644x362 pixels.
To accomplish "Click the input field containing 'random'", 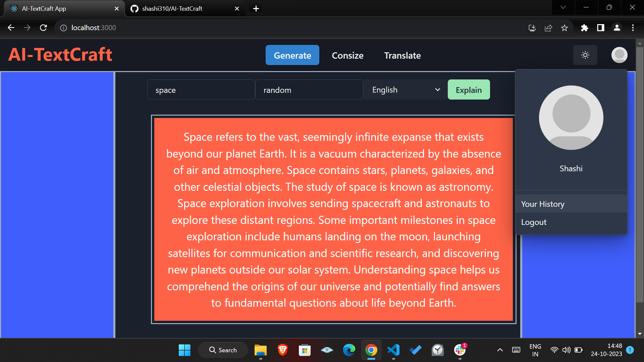I will click(x=309, y=90).
